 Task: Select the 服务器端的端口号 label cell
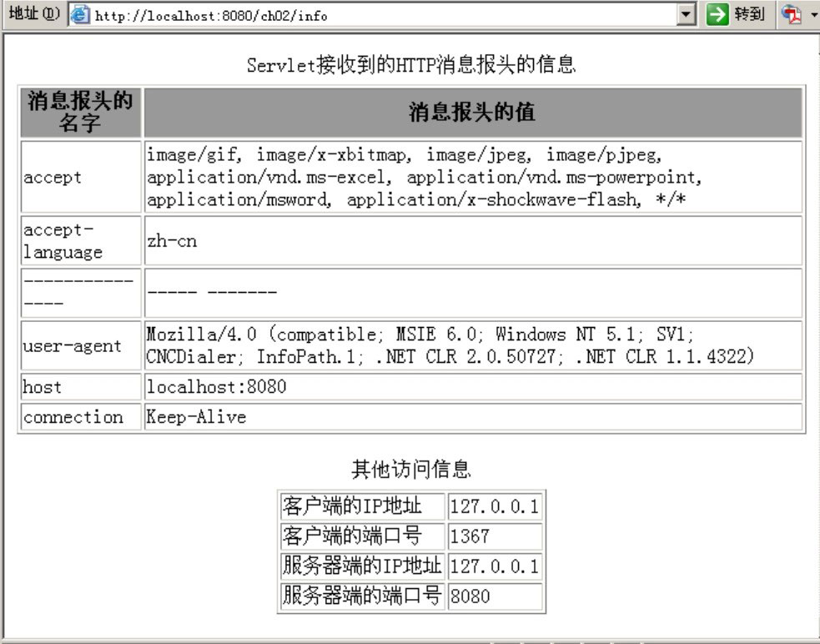362,596
